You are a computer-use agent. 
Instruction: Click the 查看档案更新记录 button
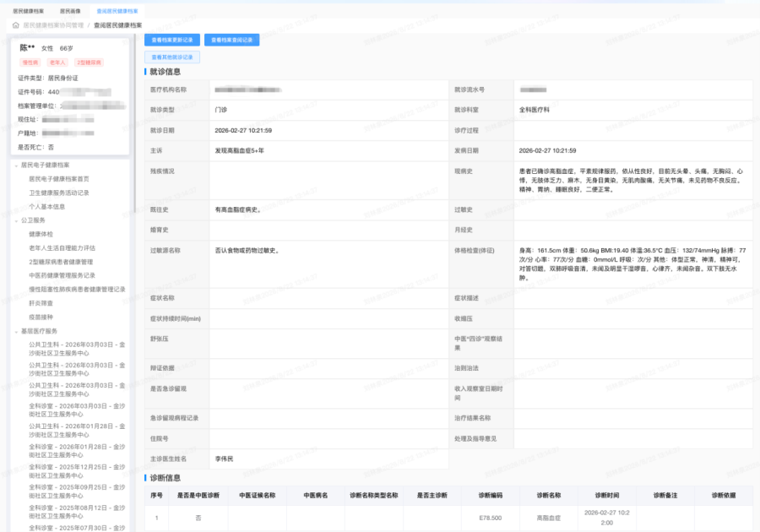coord(172,40)
